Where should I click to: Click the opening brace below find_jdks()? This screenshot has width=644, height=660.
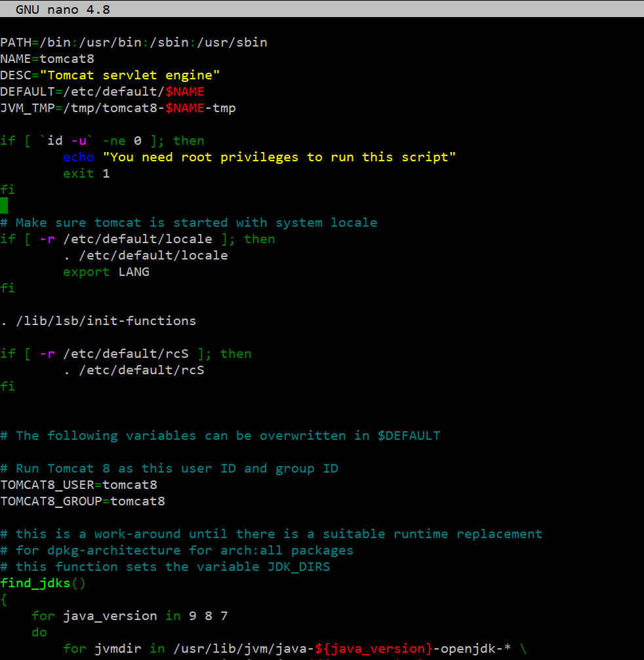4,600
